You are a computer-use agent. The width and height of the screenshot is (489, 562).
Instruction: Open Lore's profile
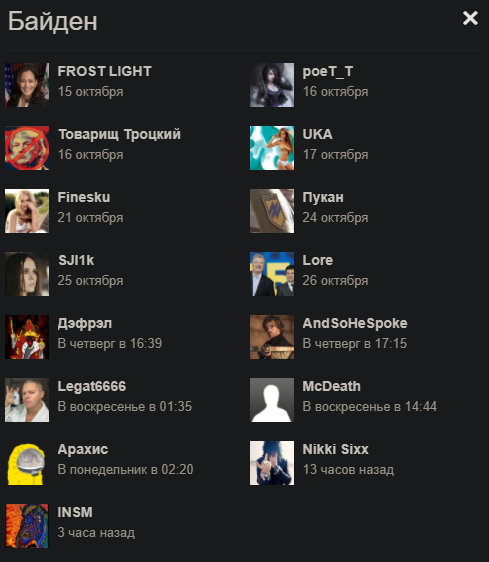coord(318,260)
